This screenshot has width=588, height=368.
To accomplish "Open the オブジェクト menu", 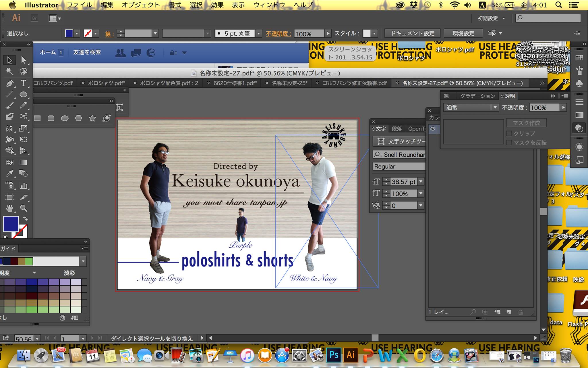I will pos(140,5).
